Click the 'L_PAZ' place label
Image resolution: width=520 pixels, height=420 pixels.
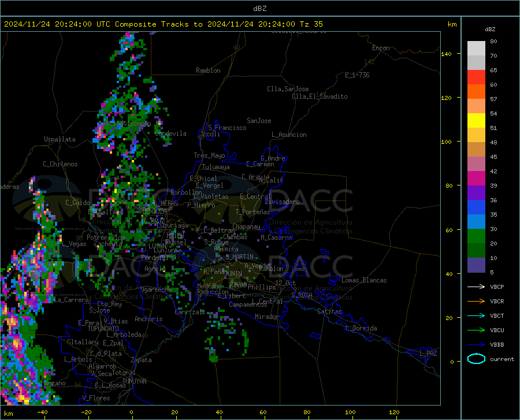[x=428, y=354]
